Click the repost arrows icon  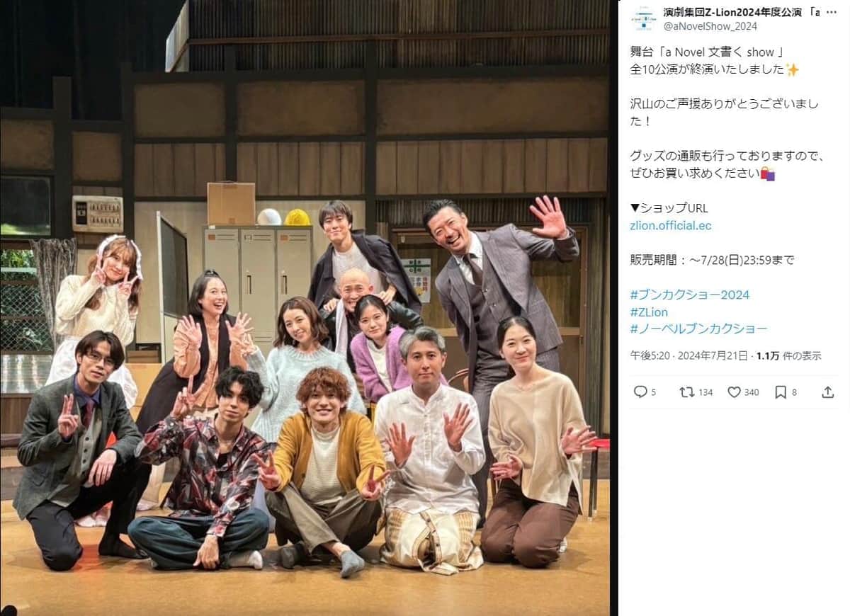pos(686,392)
